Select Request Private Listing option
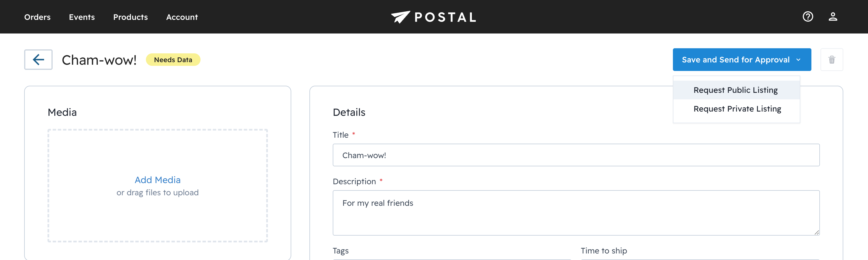The width and height of the screenshot is (868, 260). tap(737, 109)
